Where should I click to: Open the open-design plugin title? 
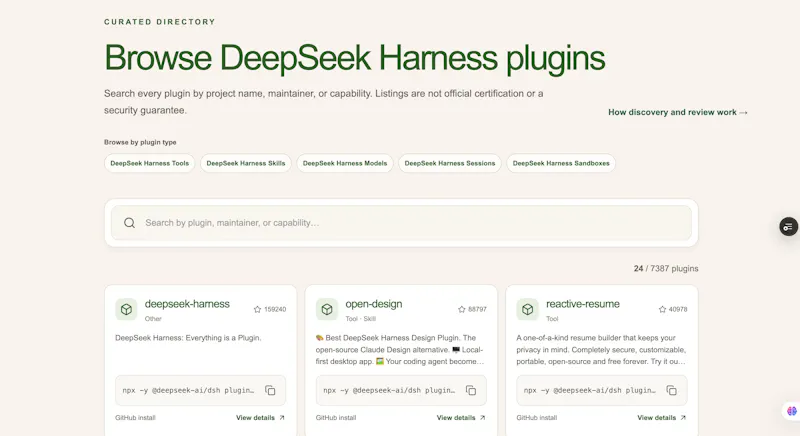coord(373,304)
